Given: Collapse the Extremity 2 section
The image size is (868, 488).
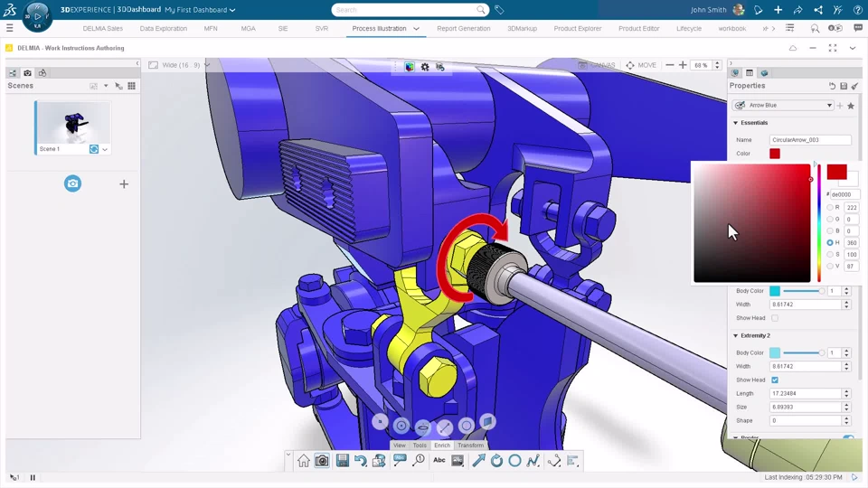Looking at the screenshot, I should pyautogui.click(x=736, y=336).
